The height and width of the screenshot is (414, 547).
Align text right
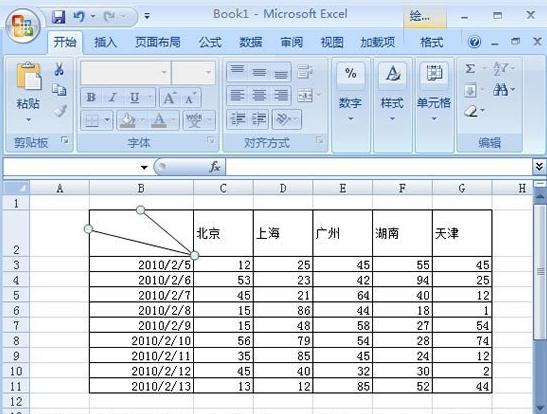pyautogui.click(x=280, y=95)
